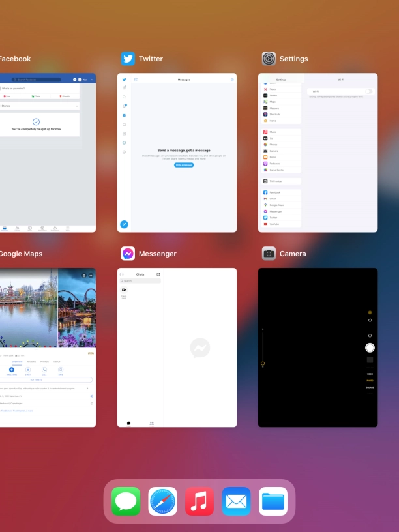Screen dimensions: 399x532
Task: Expand the Stories chevron in Facebook
Action: pyautogui.click(x=76, y=105)
